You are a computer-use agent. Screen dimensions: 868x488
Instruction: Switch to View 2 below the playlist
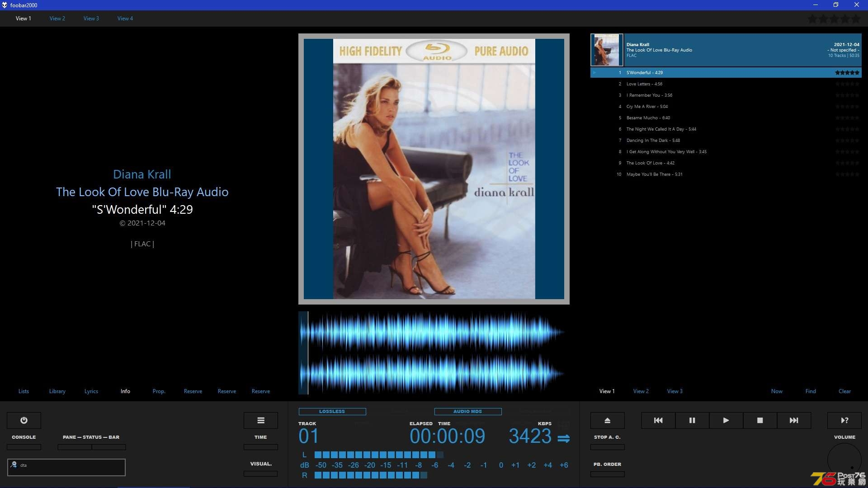coord(641,391)
